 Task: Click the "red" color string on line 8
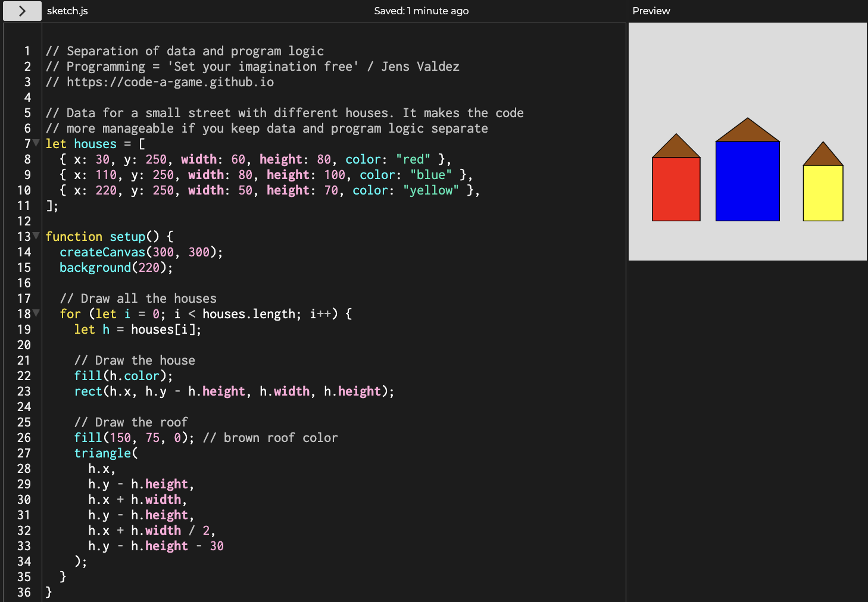413,159
